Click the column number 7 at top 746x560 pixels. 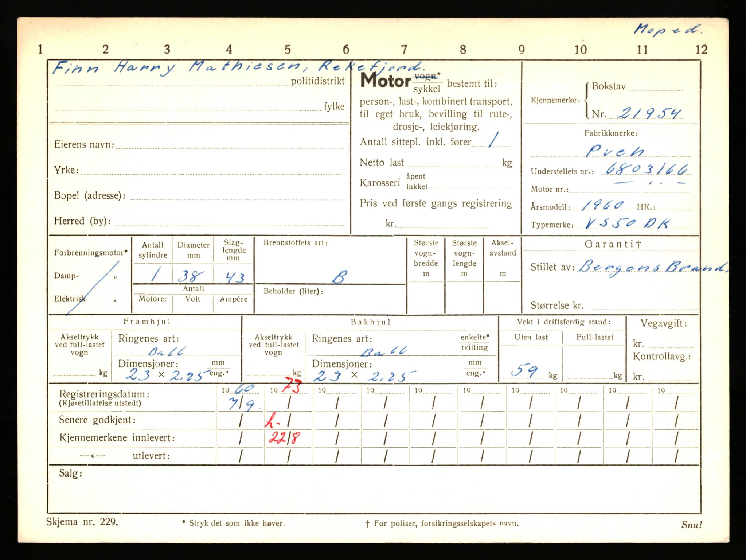point(404,49)
